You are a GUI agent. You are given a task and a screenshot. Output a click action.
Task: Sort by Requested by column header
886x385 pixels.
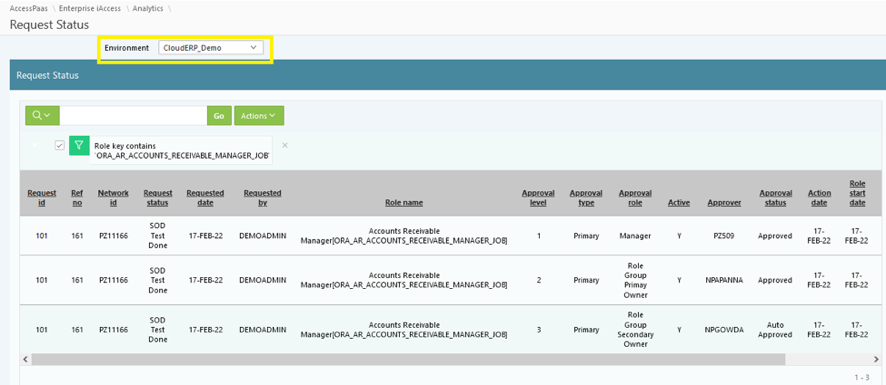click(x=262, y=198)
